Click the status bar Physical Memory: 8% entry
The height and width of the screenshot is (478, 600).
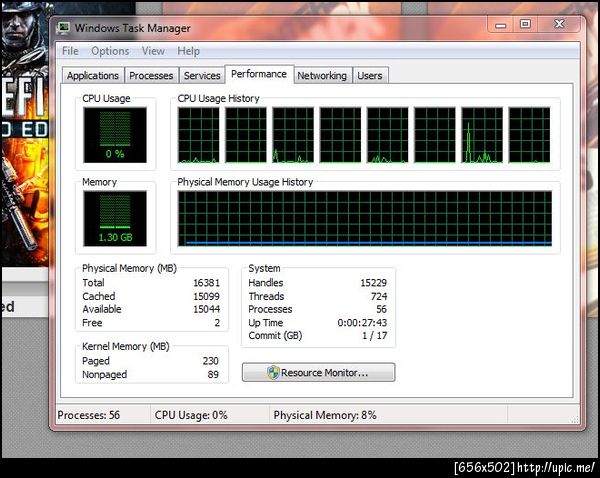[x=325, y=415]
